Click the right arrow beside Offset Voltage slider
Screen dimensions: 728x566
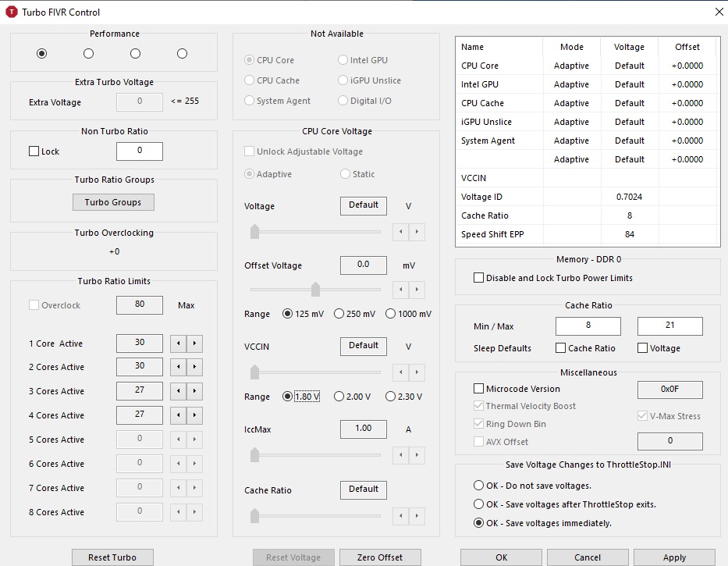(417, 290)
